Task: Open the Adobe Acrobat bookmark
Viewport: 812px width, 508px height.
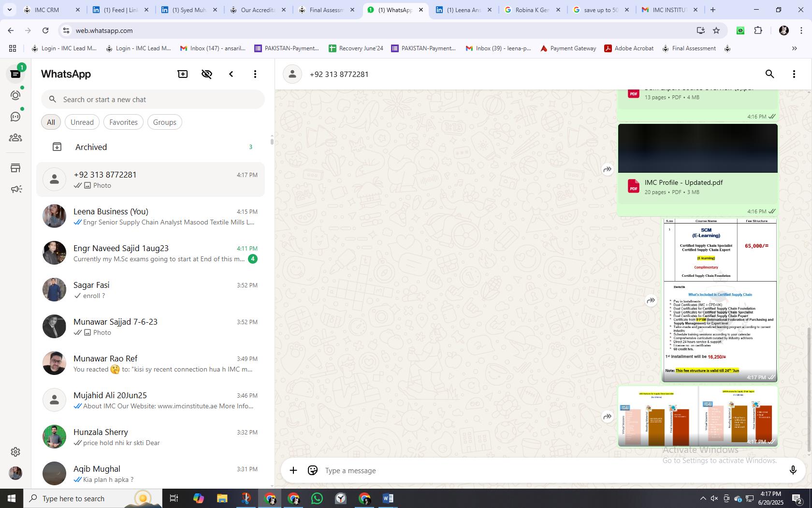Action: coord(629,48)
